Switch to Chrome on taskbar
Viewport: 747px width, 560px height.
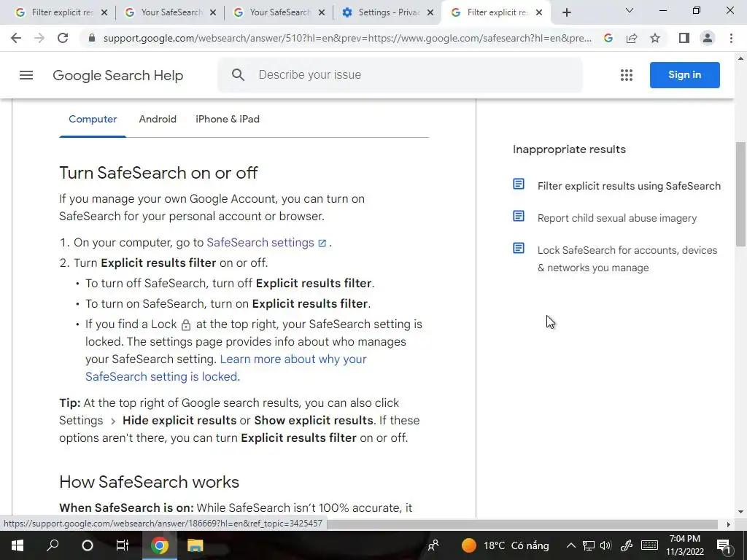pyautogui.click(x=160, y=545)
